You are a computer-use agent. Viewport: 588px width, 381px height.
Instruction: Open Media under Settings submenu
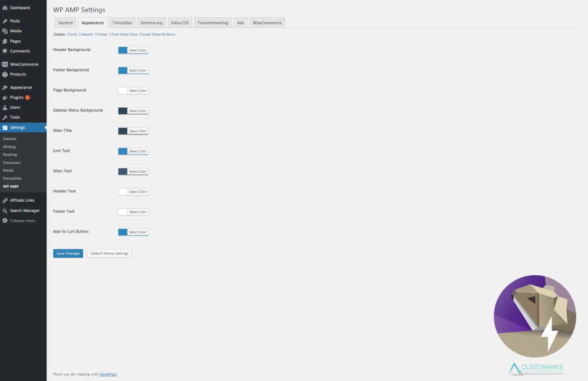click(8, 170)
